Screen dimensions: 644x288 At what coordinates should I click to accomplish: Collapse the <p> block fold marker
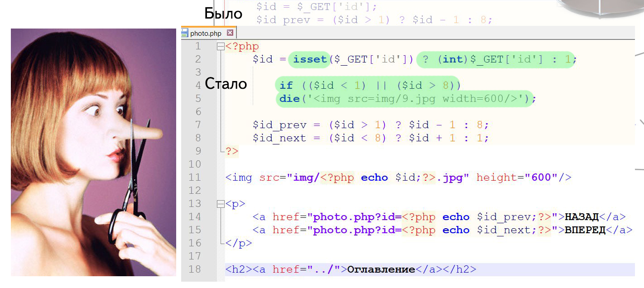point(221,204)
